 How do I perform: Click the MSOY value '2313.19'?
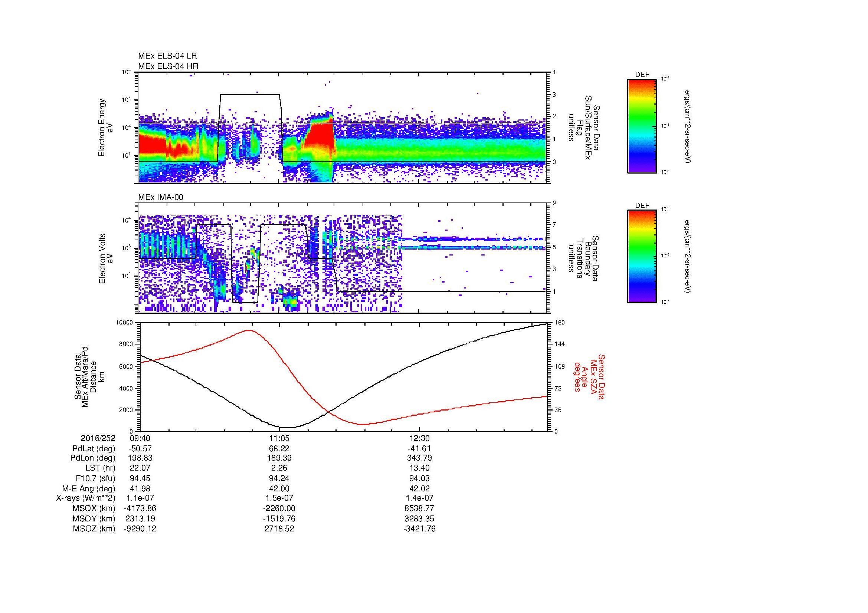pos(140,518)
